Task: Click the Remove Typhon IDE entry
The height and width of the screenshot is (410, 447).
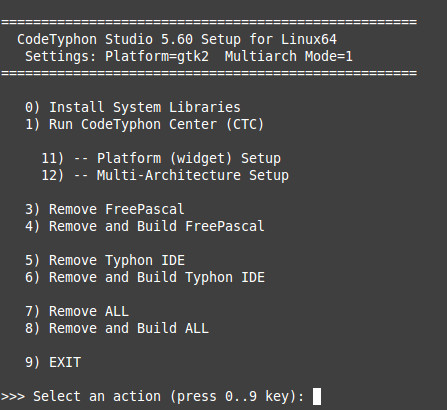Action: point(105,260)
